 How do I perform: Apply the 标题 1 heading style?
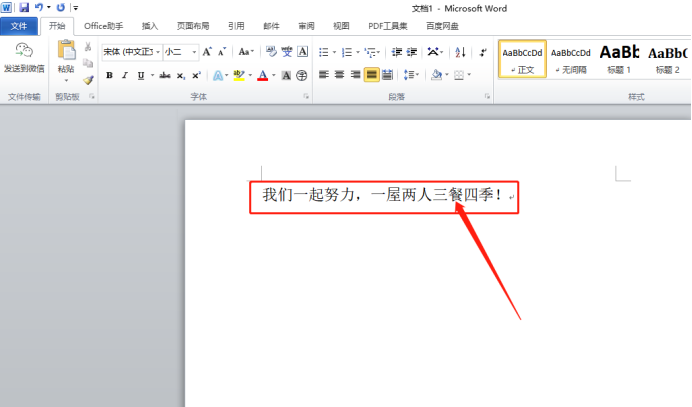619,59
